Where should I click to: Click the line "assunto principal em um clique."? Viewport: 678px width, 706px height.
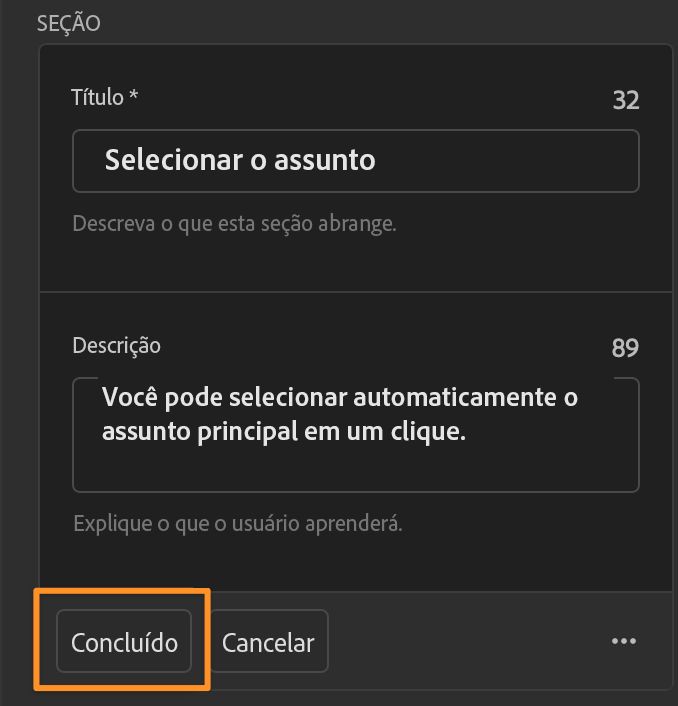(x=284, y=435)
